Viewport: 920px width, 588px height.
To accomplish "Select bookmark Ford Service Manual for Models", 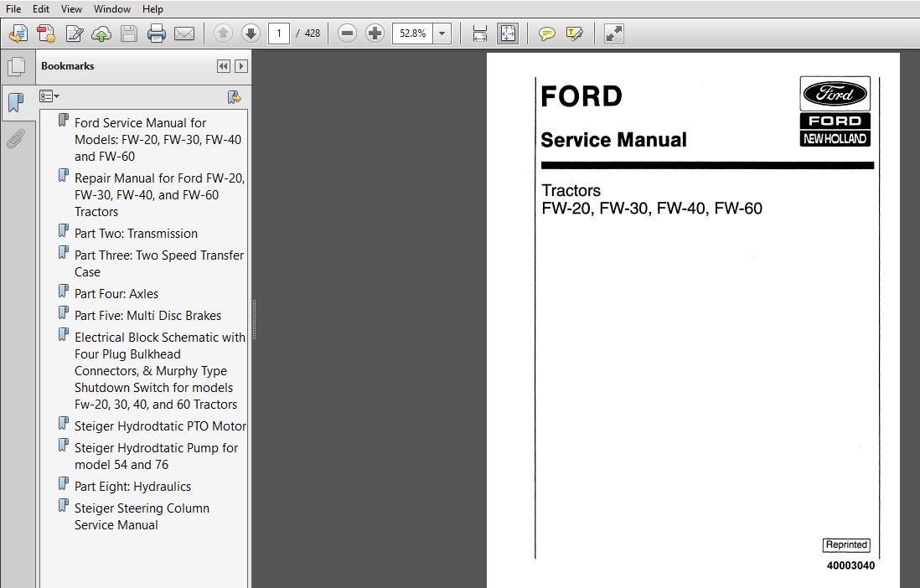I will point(158,140).
